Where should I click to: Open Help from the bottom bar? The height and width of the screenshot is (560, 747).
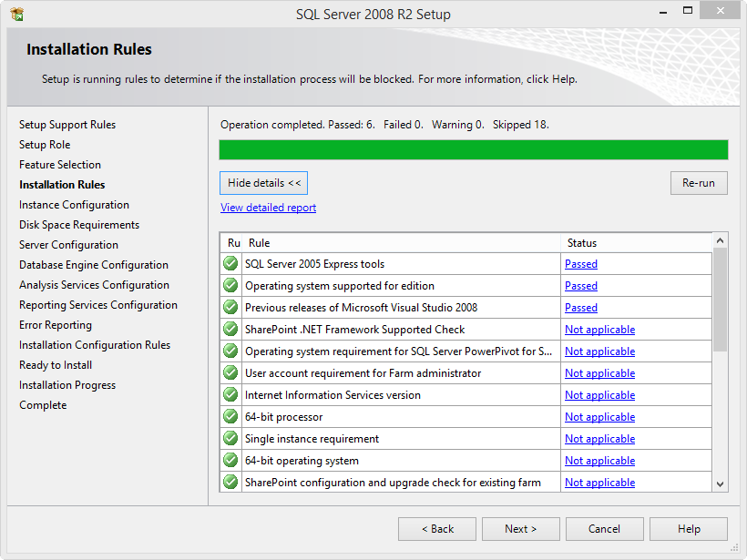(x=688, y=528)
